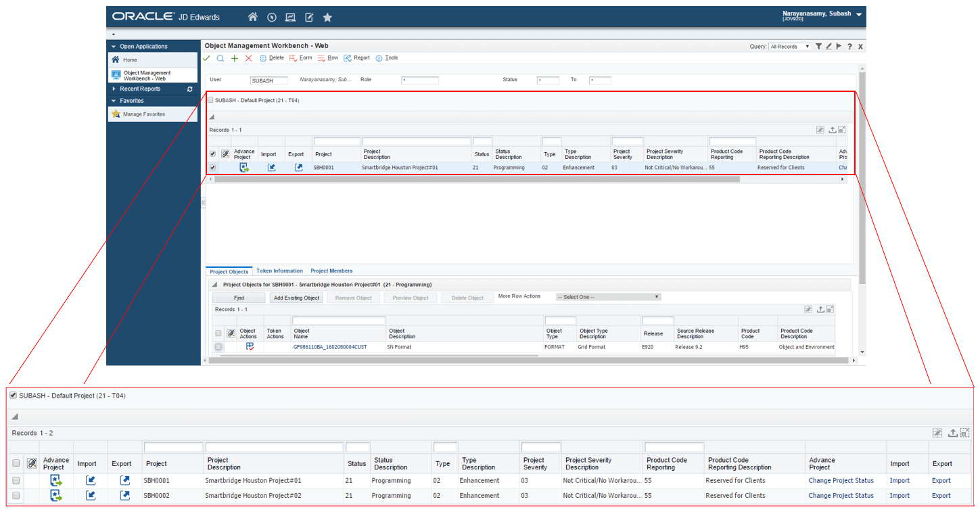
Task: Collapse the projects grid triangle under SUBASH
Action: pyautogui.click(x=212, y=117)
